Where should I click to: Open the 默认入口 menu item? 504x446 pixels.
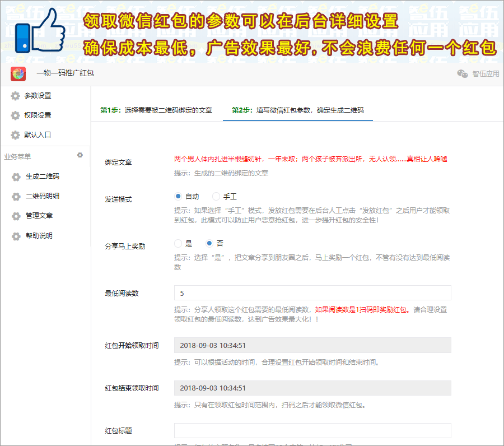(38, 135)
